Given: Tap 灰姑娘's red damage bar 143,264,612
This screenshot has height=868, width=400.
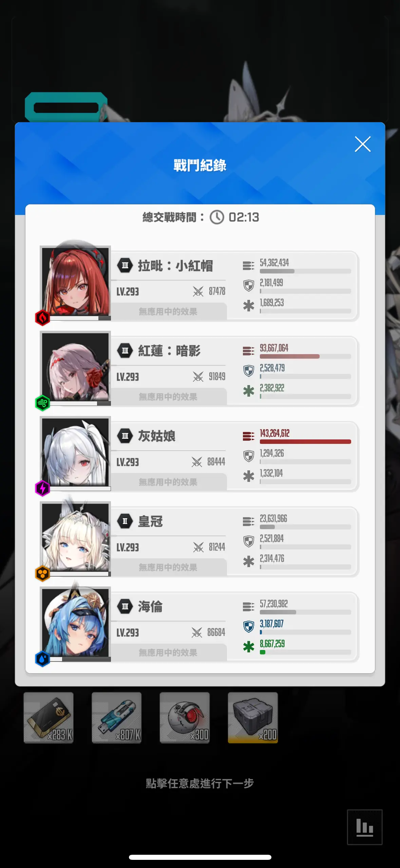Looking at the screenshot, I should (x=305, y=441).
